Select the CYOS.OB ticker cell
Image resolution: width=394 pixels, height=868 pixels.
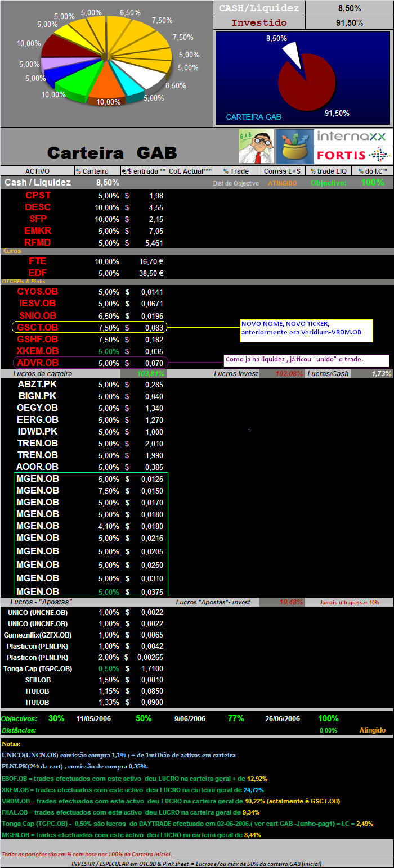click(x=38, y=291)
